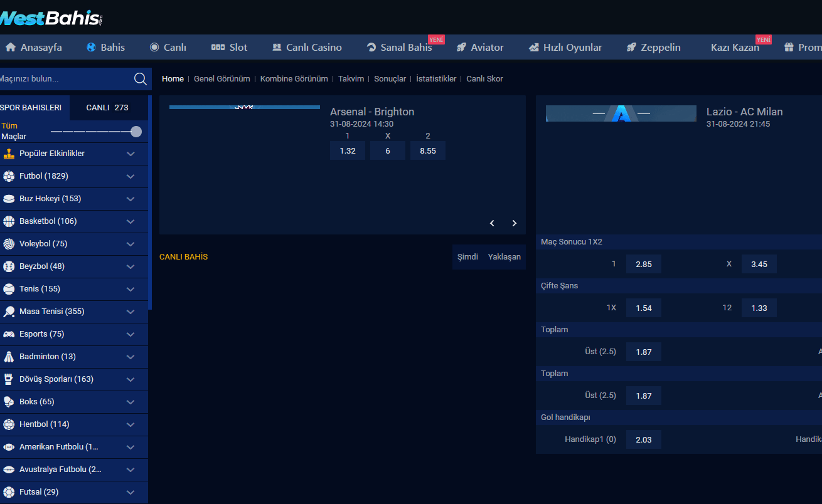Viewport: 822px width, 504px height.
Task: Click the Hentbol ball icon
Action: (9, 424)
